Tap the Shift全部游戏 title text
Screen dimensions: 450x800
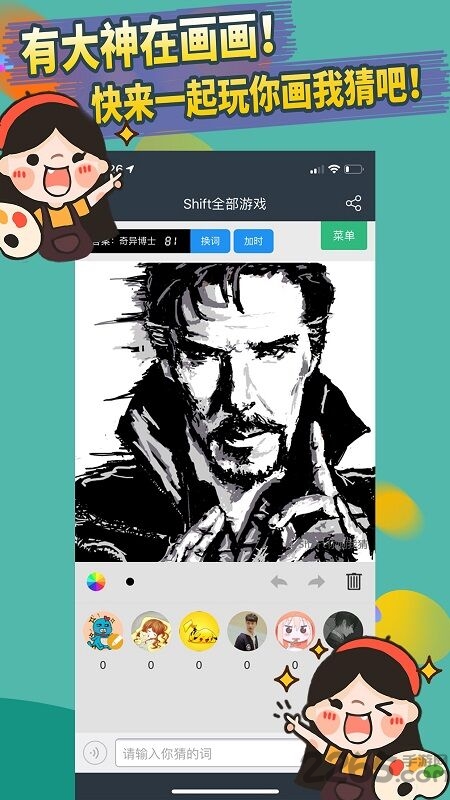click(x=224, y=204)
